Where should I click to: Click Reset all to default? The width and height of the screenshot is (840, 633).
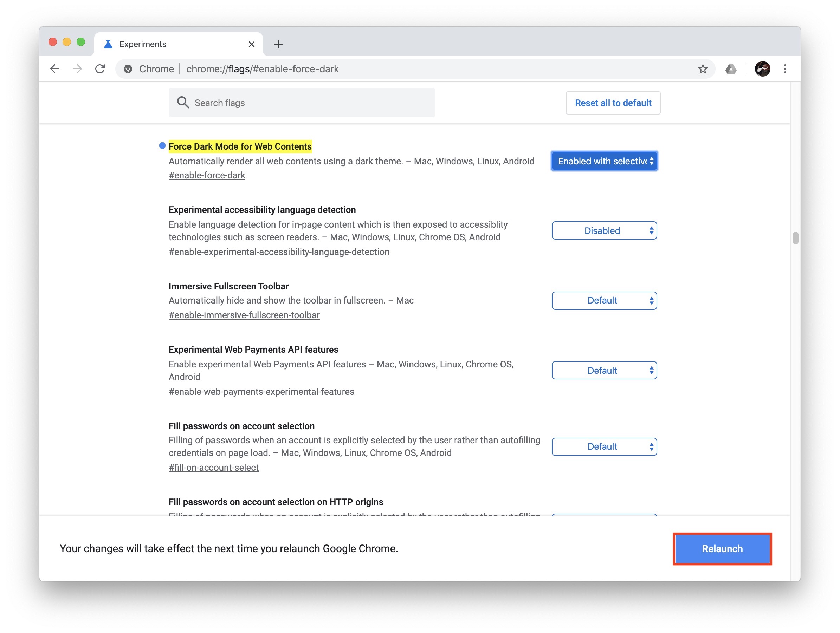(613, 103)
